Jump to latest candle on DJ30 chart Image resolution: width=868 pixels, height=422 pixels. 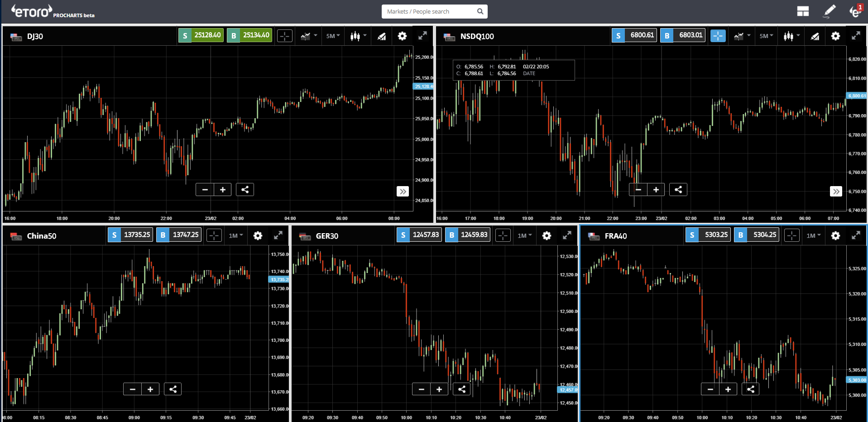point(403,192)
